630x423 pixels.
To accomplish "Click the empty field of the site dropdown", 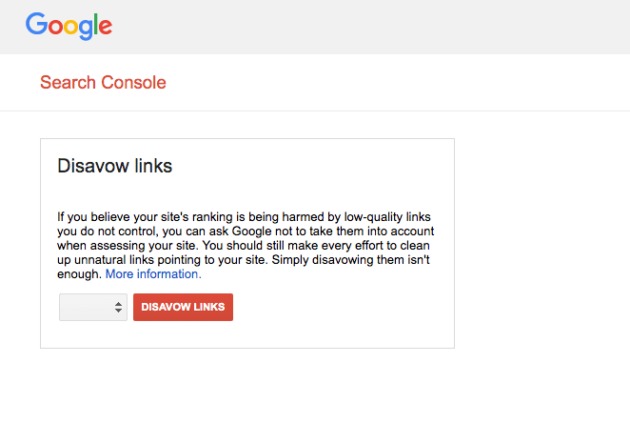I will [x=86, y=307].
